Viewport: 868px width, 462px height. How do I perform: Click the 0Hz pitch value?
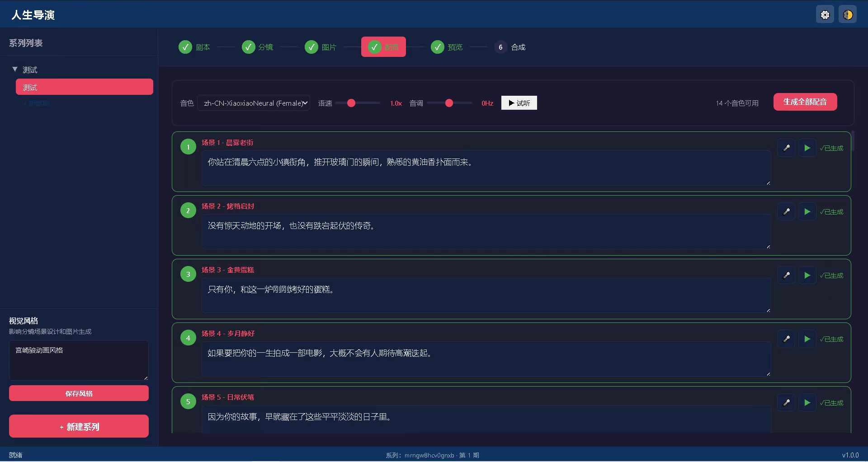click(x=487, y=103)
